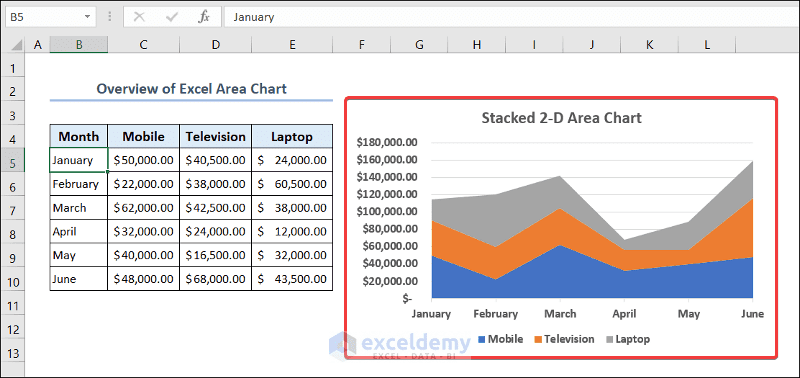800x378 pixels.
Task: Click the 'Stacked 2-D Area Chart' chart title
Action: pos(561,118)
